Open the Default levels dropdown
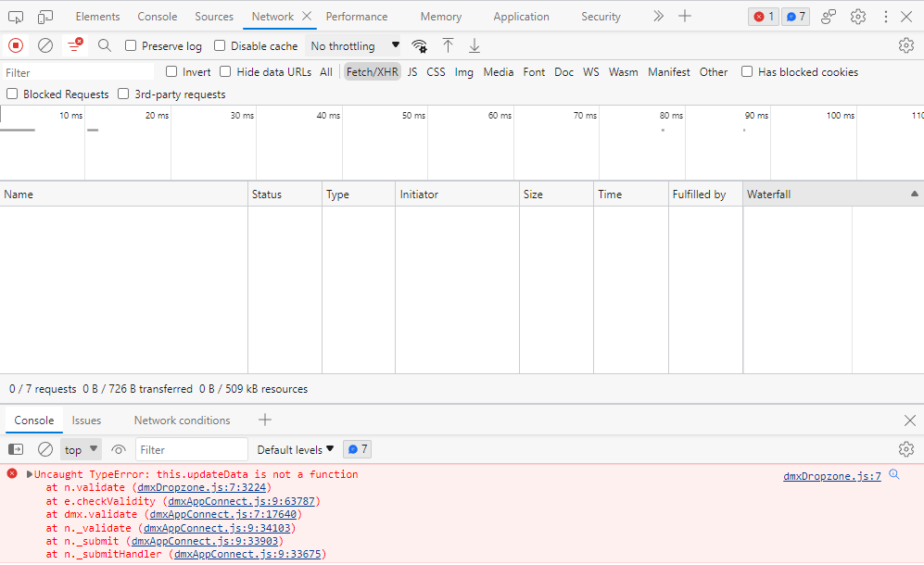The width and height of the screenshot is (924, 565). pyautogui.click(x=296, y=449)
